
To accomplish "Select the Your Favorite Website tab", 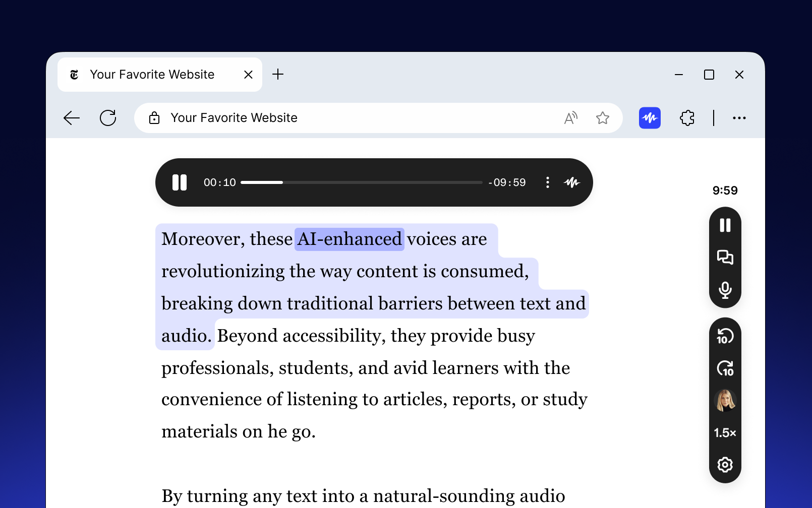I will point(160,75).
